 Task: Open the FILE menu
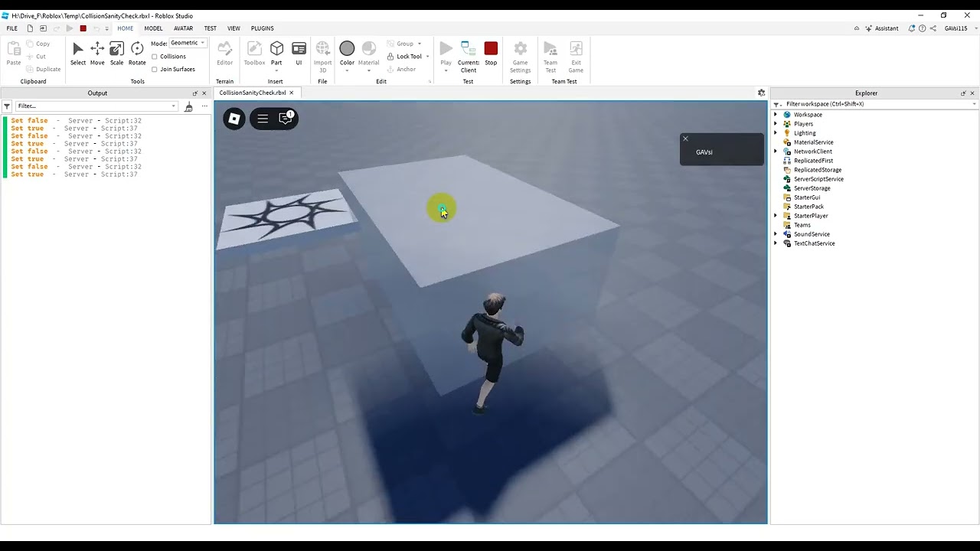(x=12, y=28)
